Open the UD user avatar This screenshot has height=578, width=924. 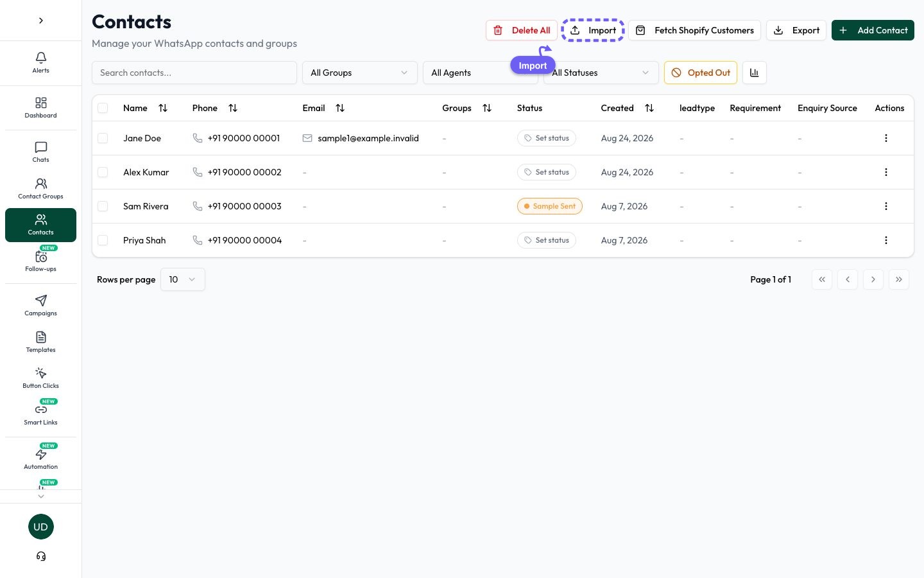pos(41,527)
